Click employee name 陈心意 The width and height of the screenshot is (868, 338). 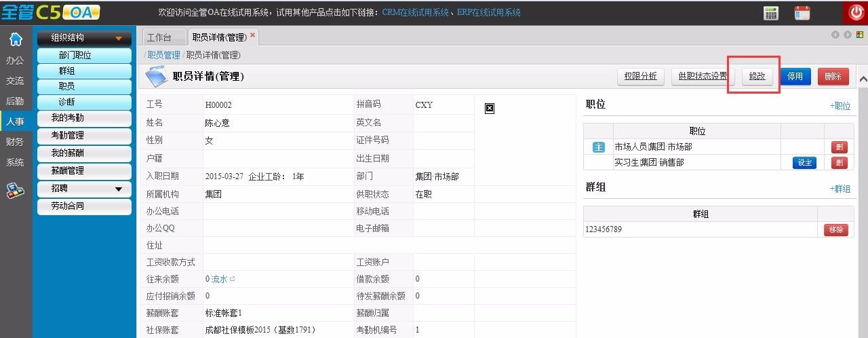pyautogui.click(x=218, y=123)
